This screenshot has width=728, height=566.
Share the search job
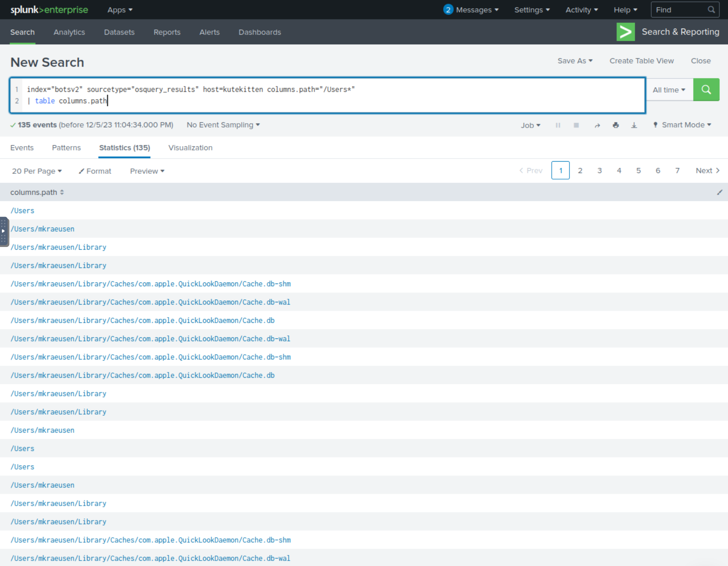597,125
